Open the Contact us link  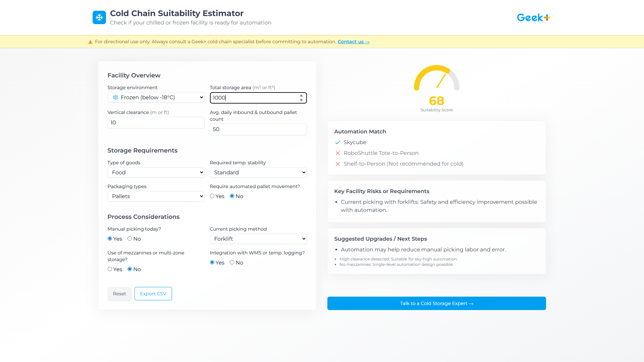353,42
